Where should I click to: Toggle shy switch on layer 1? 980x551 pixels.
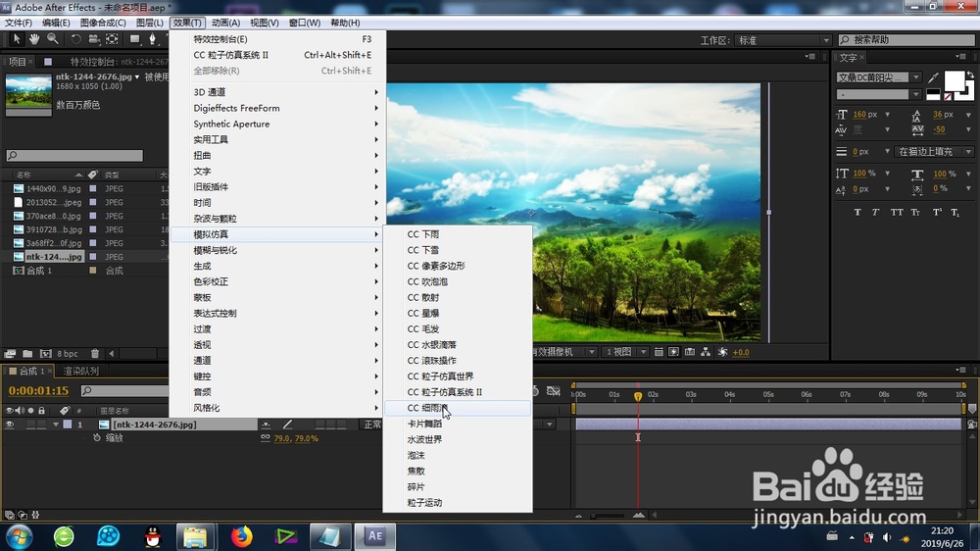click(x=266, y=425)
